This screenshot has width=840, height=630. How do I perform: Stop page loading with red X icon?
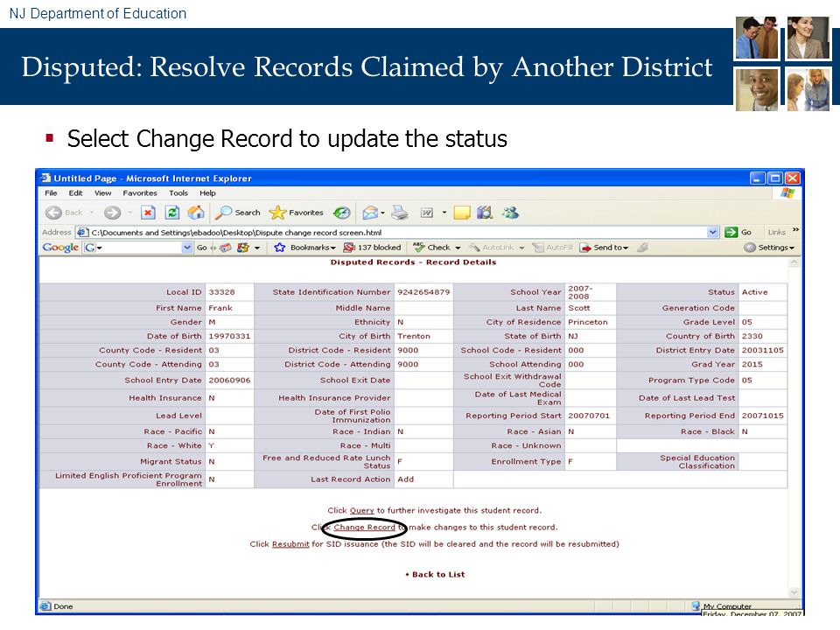point(148,213)
